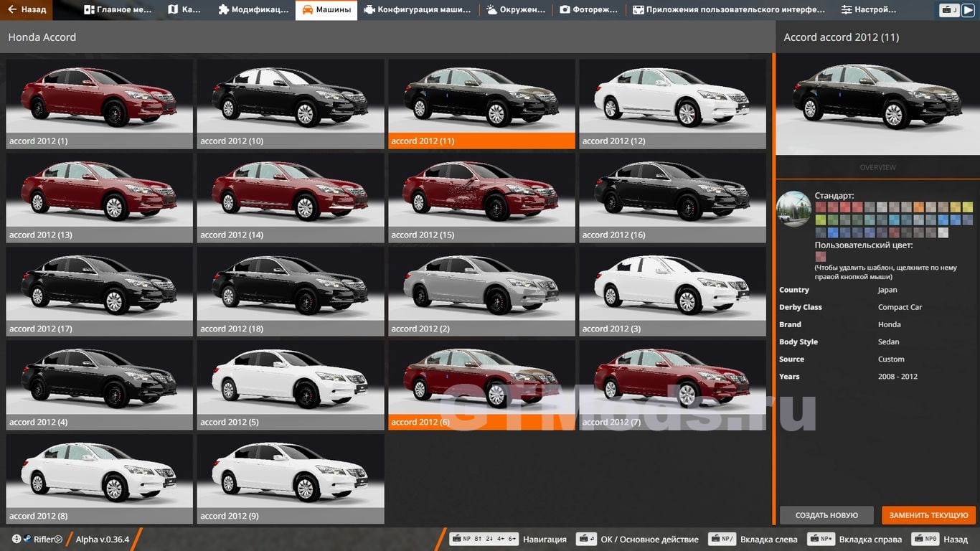The width and height of the screenshot is (980, 551).
Task: Click the Body Style value Sedan
Action: point(889,342)
